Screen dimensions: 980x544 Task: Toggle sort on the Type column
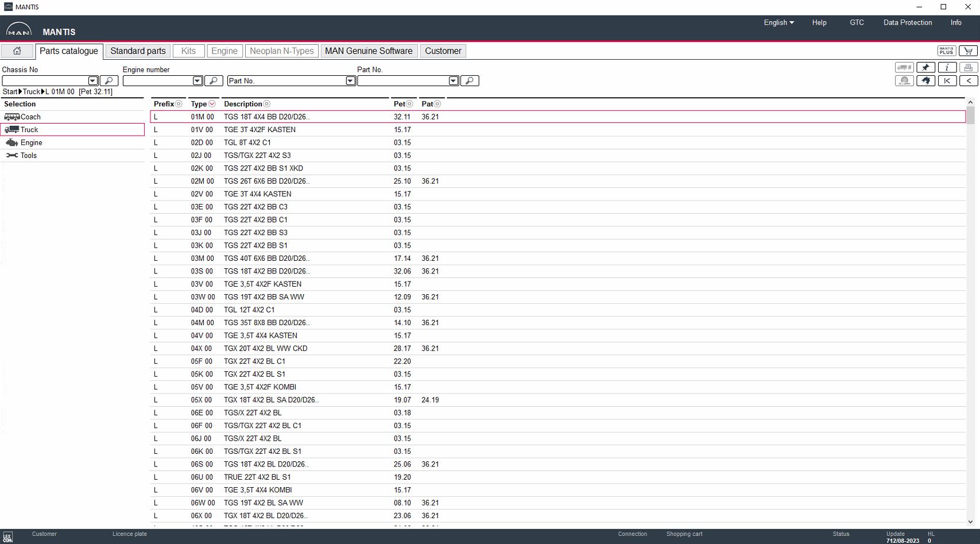pyautogui.click(x=212, y=104)
